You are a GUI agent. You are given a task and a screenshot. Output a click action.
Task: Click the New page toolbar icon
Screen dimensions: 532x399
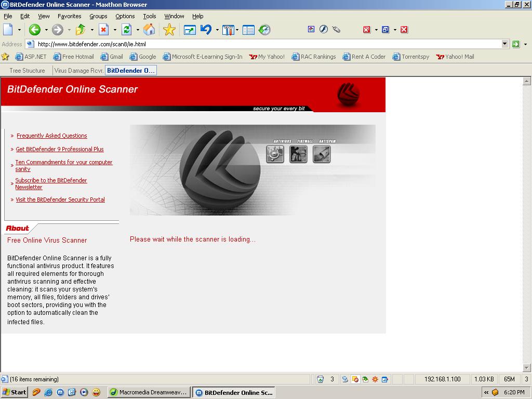(x=8, y=30)
